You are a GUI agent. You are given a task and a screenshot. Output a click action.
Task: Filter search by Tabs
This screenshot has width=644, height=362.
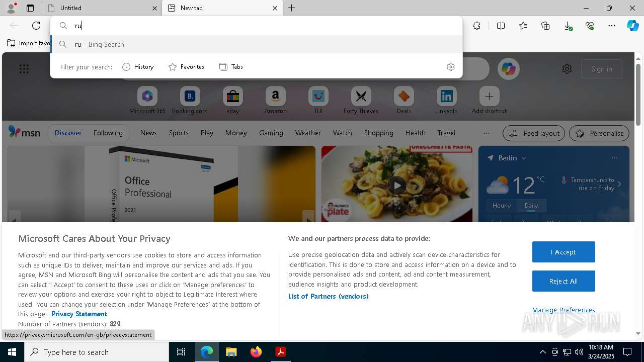(231, 67)
